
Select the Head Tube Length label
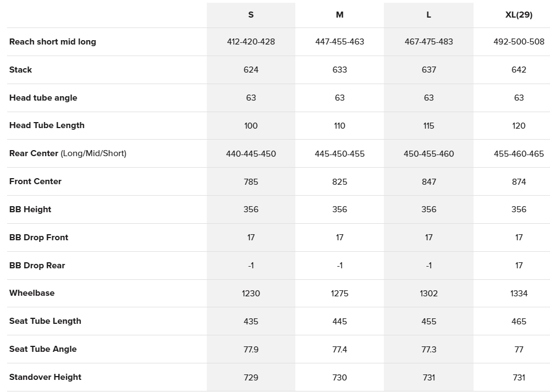pyautogui.click(x=47, y=125)
